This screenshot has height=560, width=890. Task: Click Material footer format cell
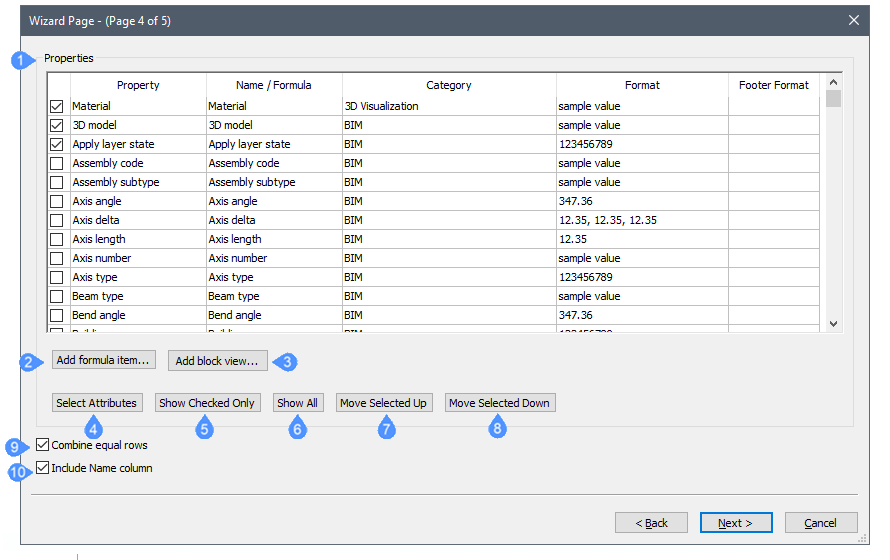tap(774, 106)
